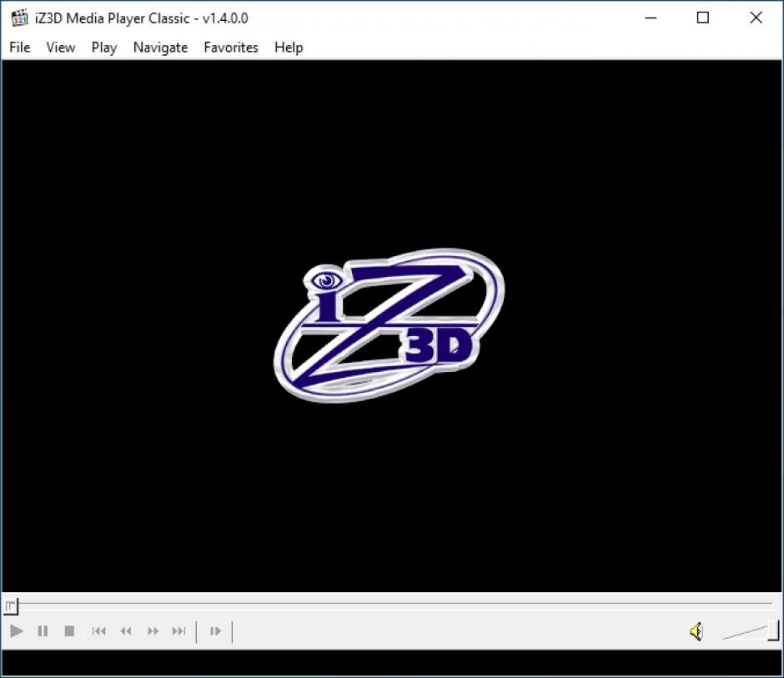Maximize the iZ3D Media Player window
Viewport: 784px width, 678px height.
(703, 18)
